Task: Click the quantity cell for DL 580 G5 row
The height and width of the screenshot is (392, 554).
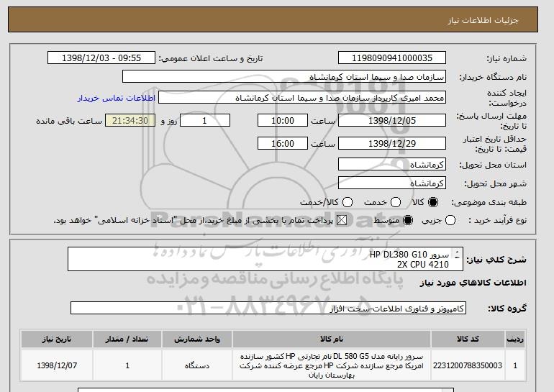Action: coord(127,365)
